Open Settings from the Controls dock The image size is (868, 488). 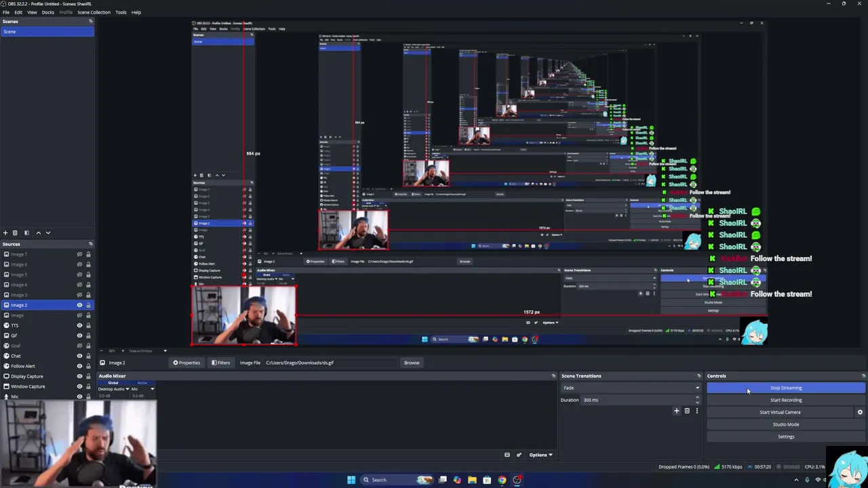pyautogui.click(x=786, y=436)
